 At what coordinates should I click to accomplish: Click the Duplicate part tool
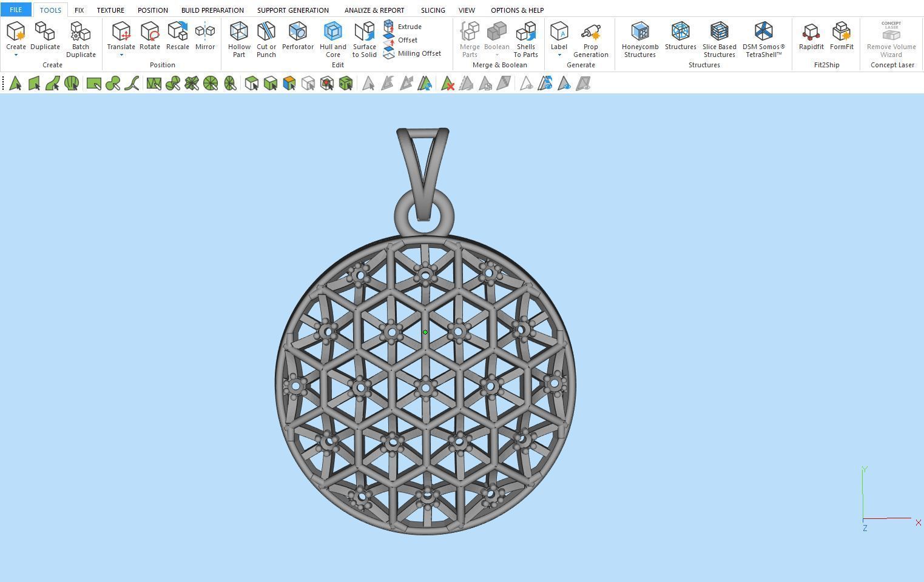click(45, 36)
